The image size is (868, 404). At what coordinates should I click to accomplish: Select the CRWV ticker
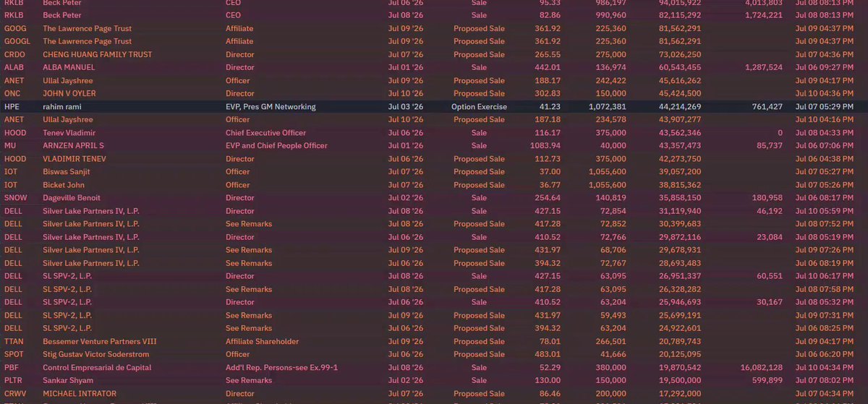coord(16,392)
